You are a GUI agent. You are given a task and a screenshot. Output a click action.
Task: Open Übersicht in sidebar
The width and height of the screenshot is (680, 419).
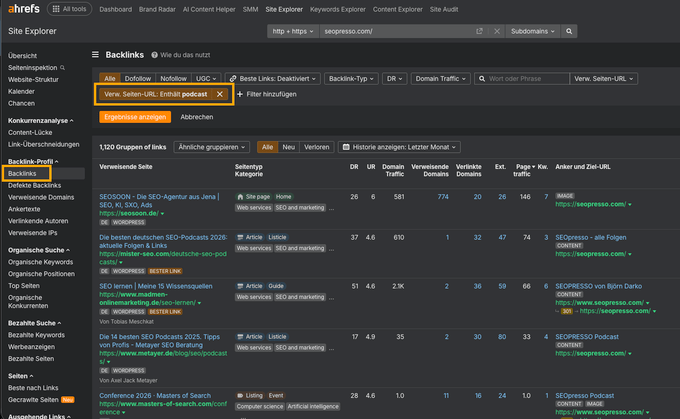[x=22, y=56]
